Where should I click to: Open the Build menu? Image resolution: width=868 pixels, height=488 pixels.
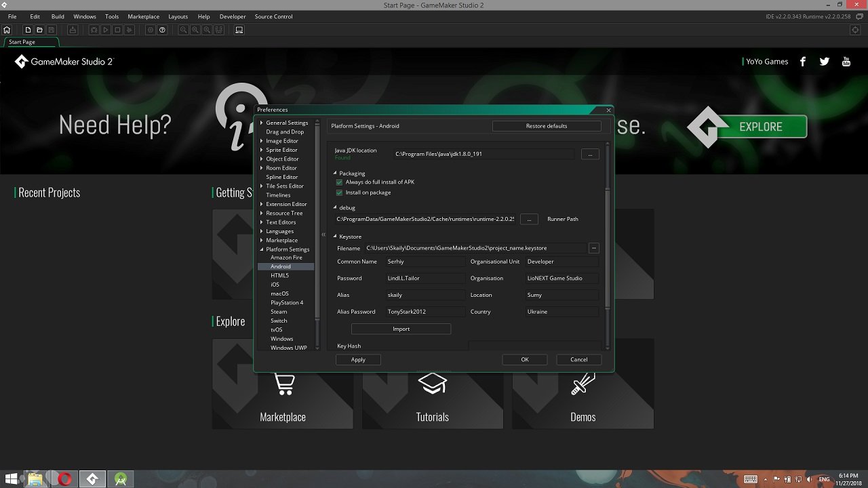[58, 16]
